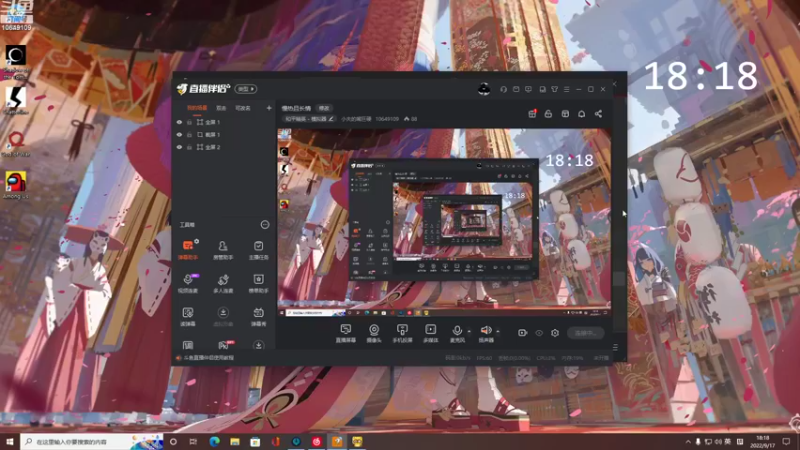Click the 扬声器 speaker icon
The width and height of the screenshot is (800, 450).
click(x=486, y=333)
